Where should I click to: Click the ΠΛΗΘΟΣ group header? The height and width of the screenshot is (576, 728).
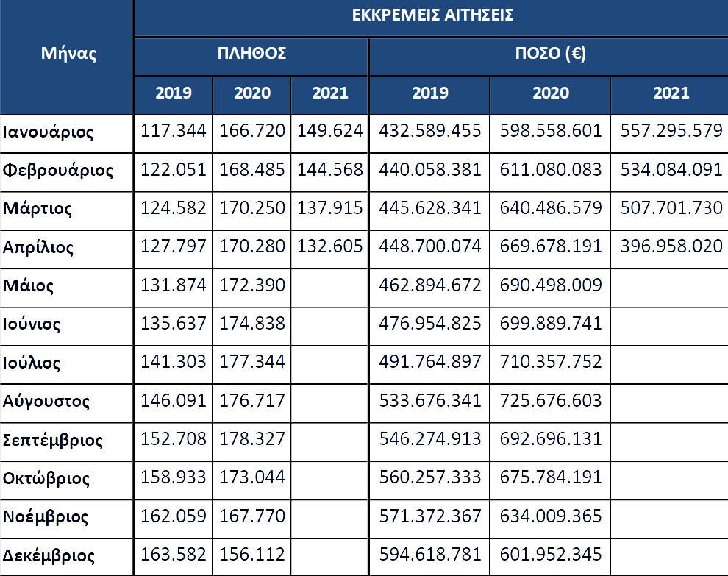click(x=251, y=57)
